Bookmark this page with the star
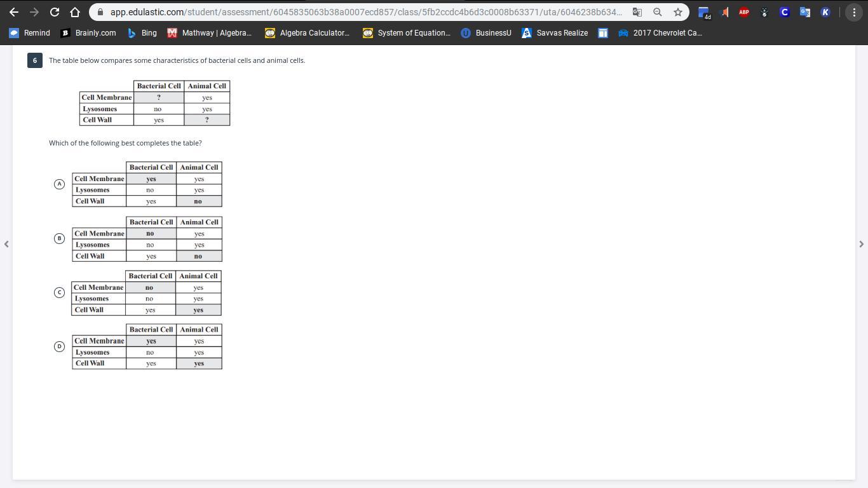Viewport: 868px width, 488px height. click(678, 12)
